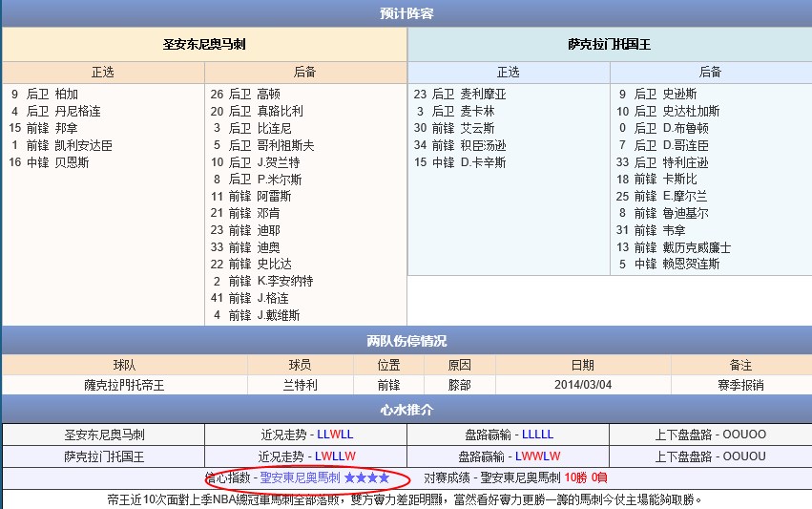The width and height of the screenshot is (812, 509).
Task: Click the 心水推介 section header
Action: pos(406,410)
